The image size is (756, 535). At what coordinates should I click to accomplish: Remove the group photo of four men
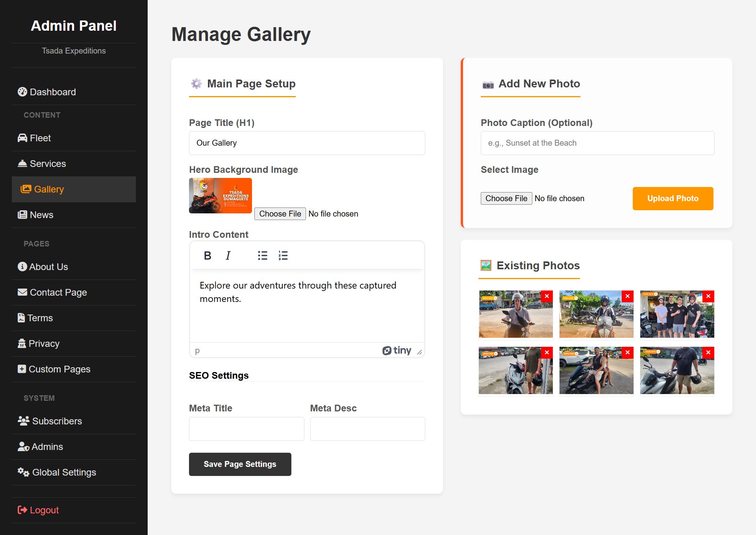click(x=708, y=296)
